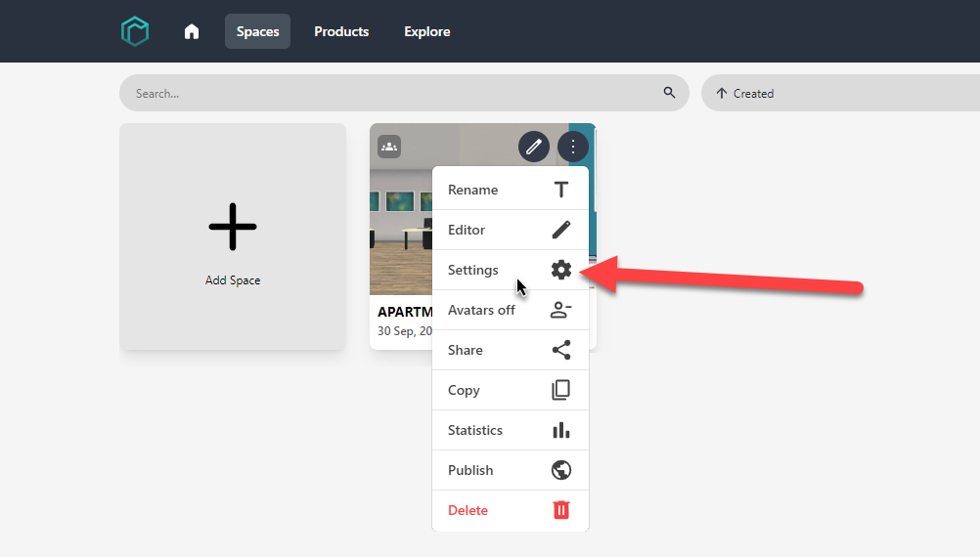Click the Statistics bar chart icon
Image resolution: width=980 pixels, height=557 pixels.
(x=560, y=430)
